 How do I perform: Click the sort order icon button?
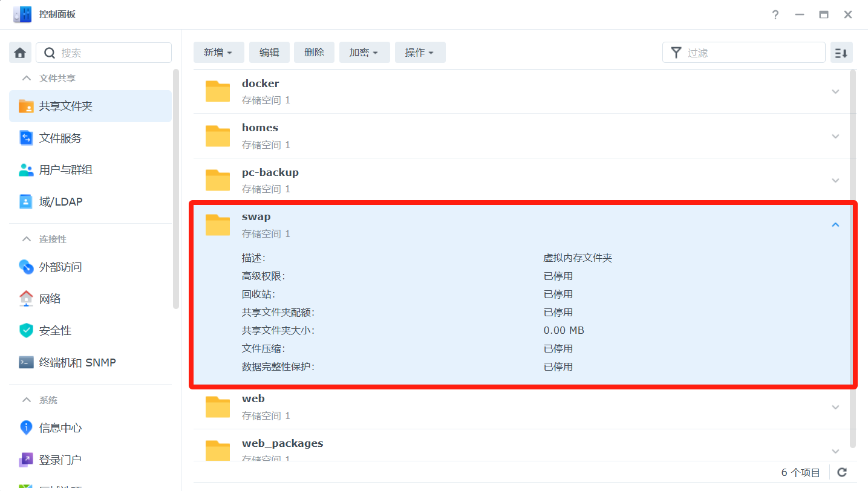click(x=841, y=53)
